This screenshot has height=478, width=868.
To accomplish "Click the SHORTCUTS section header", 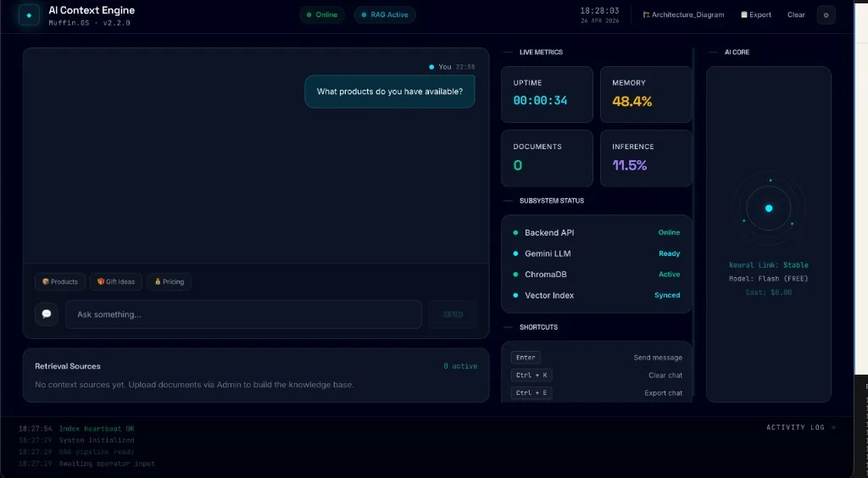I will (538, 327).
